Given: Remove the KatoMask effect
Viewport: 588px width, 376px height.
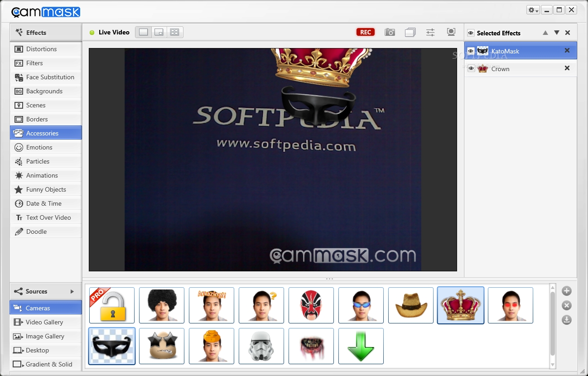Looking at the screenshot, I should [567, 50].
